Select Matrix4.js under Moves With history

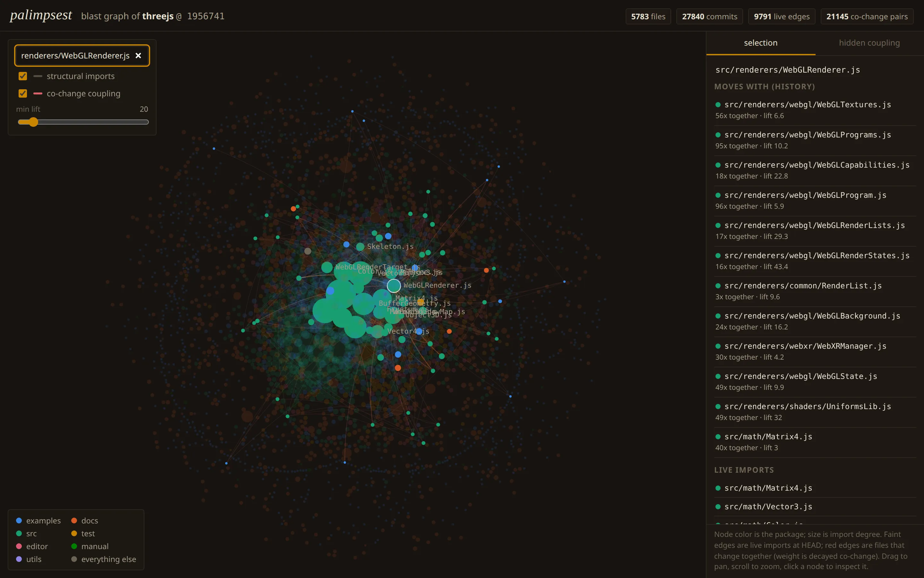pyautogui.click(x=815, y=442)
